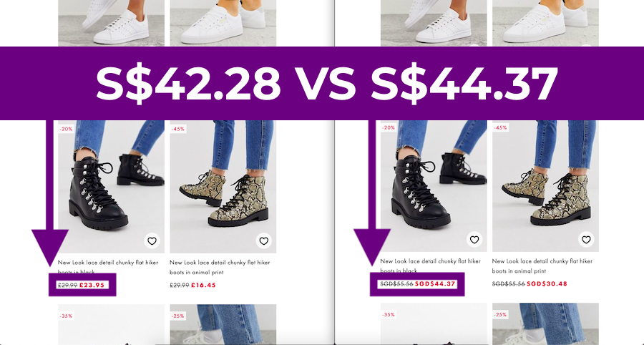The image size is (644, 345).
Task: Click the -35% badge on the GBP page
Action: 66,316
